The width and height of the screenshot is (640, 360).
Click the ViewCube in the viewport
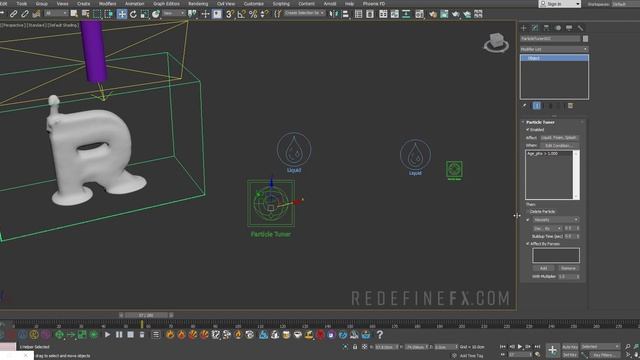496,42
